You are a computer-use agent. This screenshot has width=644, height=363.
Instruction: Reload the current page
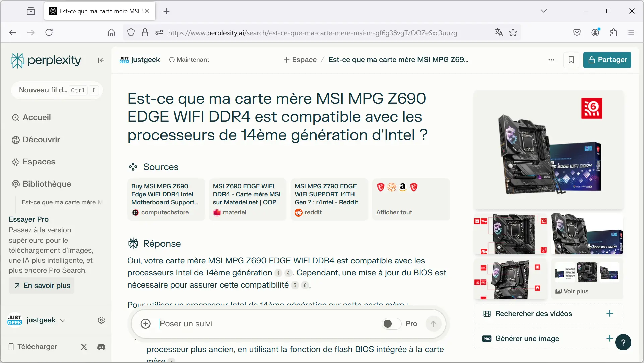49,33
